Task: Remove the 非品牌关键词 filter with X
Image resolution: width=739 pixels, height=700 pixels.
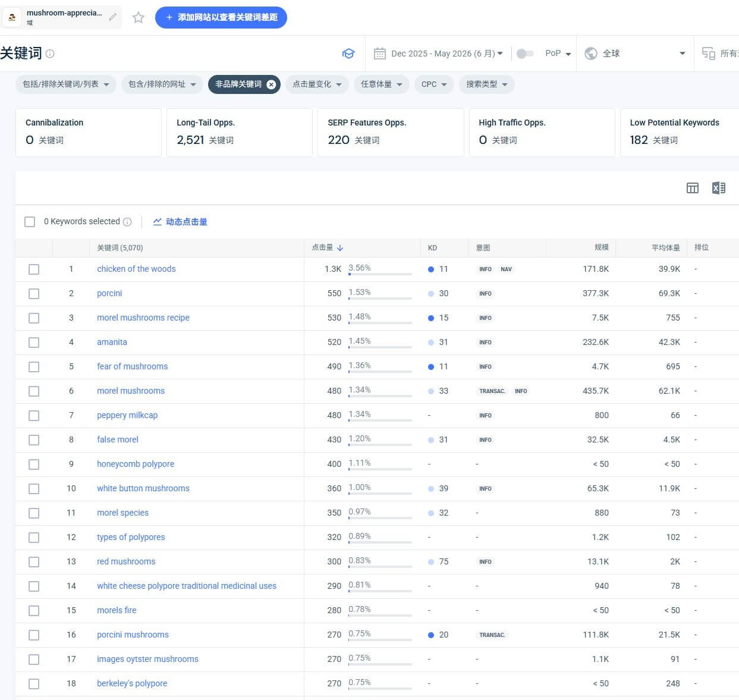Action: pos(271,84)
